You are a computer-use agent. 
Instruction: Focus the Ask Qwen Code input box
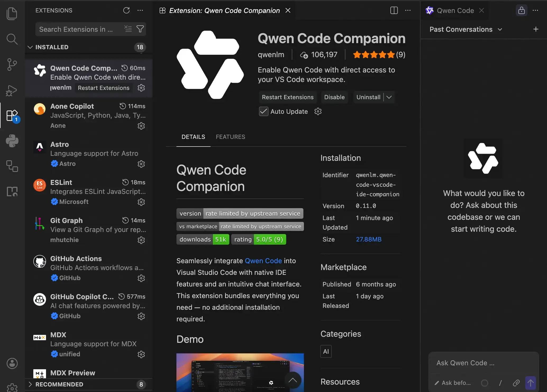tap(484, 363)
